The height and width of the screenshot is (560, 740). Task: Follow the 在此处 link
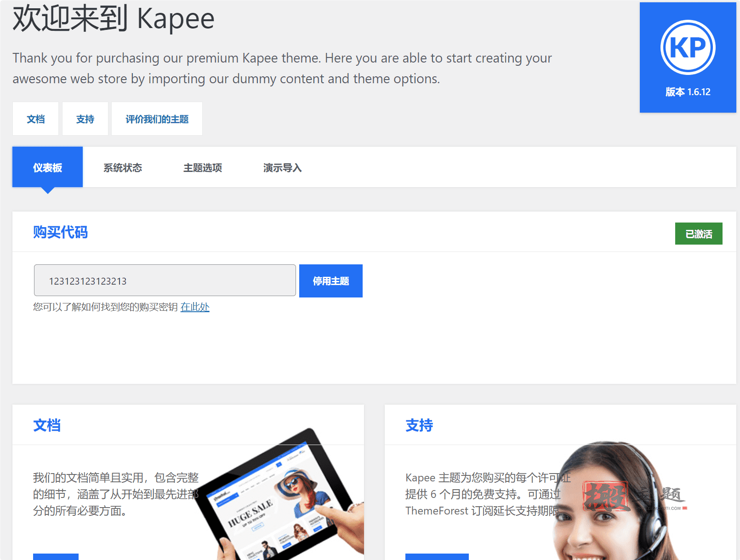(195, 307)
